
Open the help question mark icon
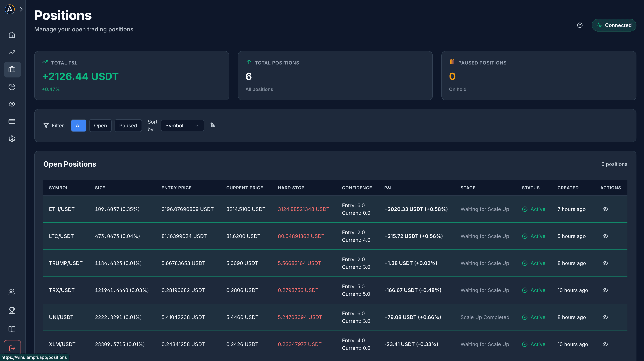pos(580,25)
